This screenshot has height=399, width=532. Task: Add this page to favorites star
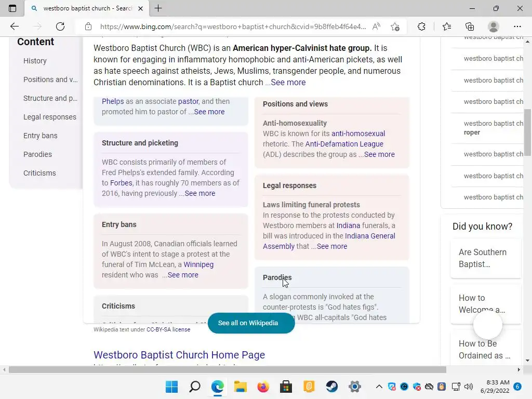[395, 26]
